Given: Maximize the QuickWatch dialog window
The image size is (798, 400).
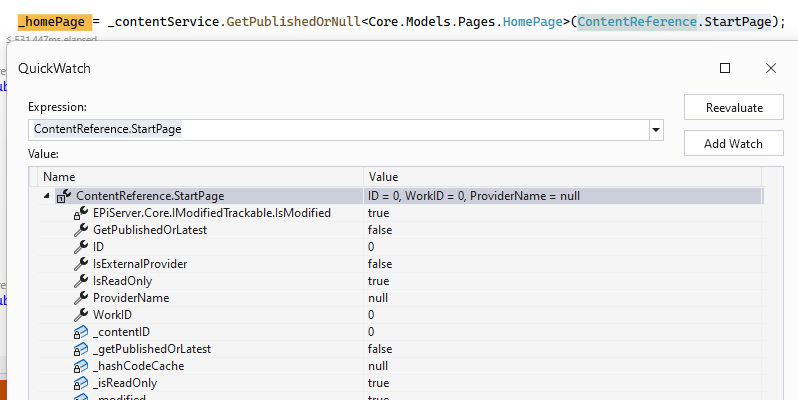Looking at the screenshot, I should [x=725, y=68].
